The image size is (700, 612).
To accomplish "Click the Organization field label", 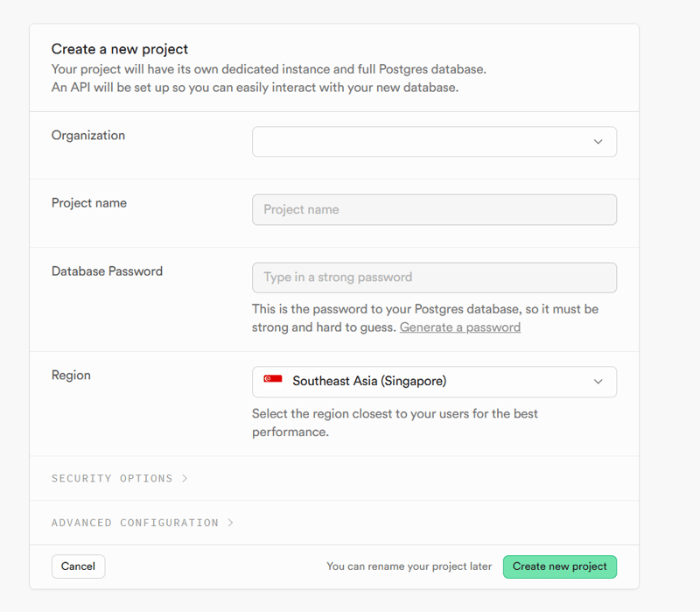I will (88, 136).
